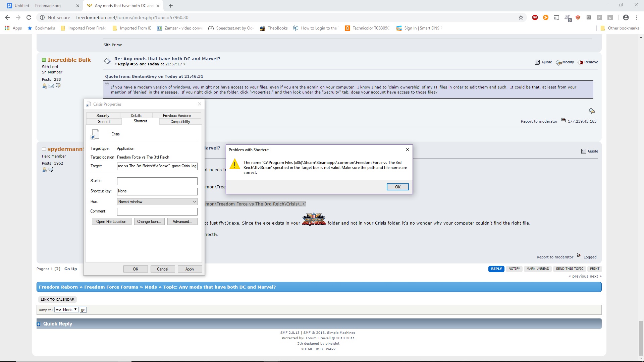Open the TheoBooks bookmark
The width and height of the screenshot is (644, 362).
pos(274,28)
